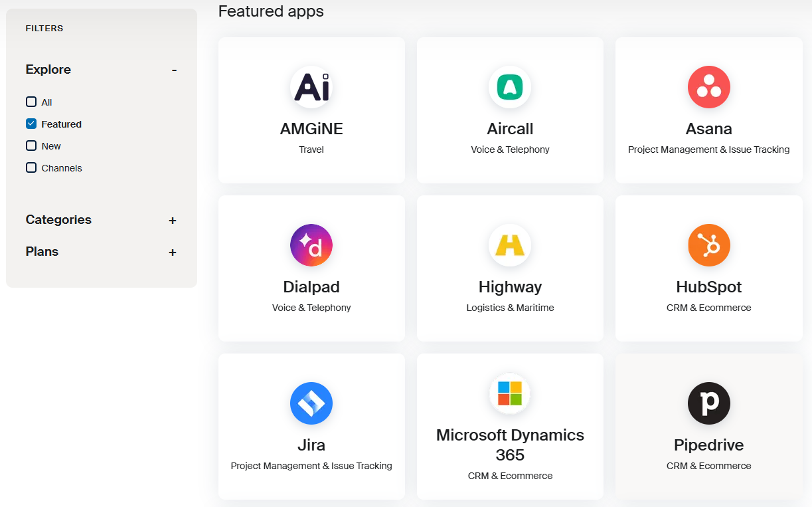Click the Featured apps heading
The image size is (812, 507).
point(271,11)
